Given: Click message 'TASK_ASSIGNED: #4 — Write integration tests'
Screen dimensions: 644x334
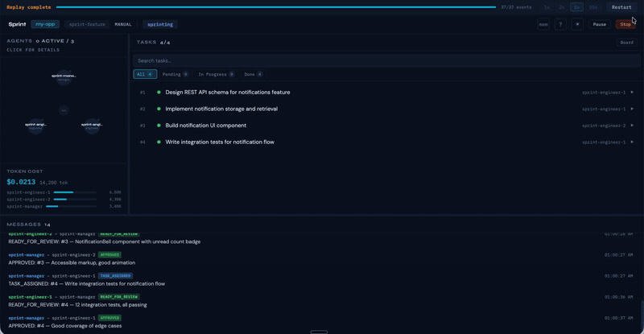Looking at the screenshot, I should coord(87,284).
